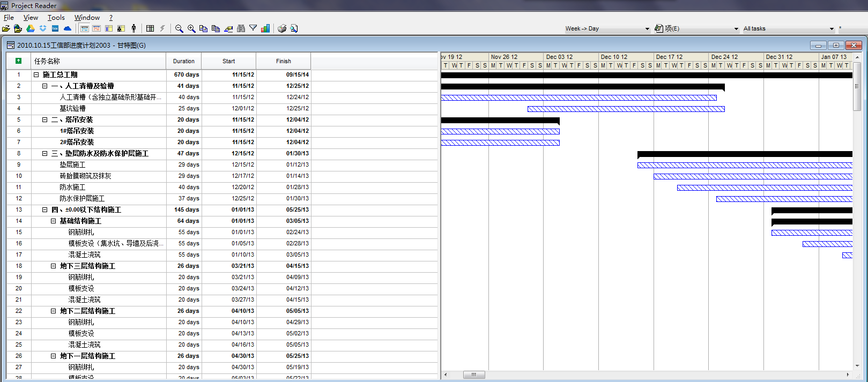
Task: Open file from Box storage
Action: (x=55, y=28)
